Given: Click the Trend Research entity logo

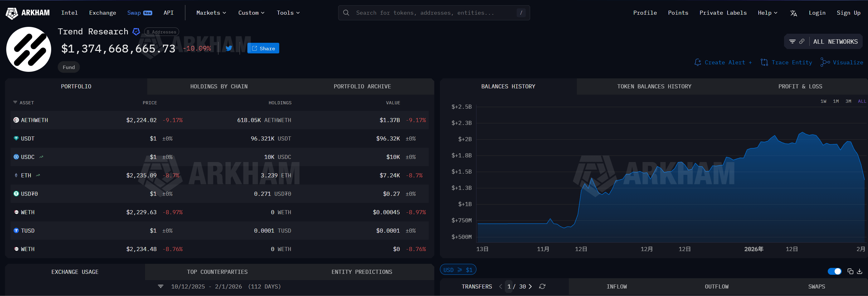Looking at the screenshot, I should pos(29,49).
